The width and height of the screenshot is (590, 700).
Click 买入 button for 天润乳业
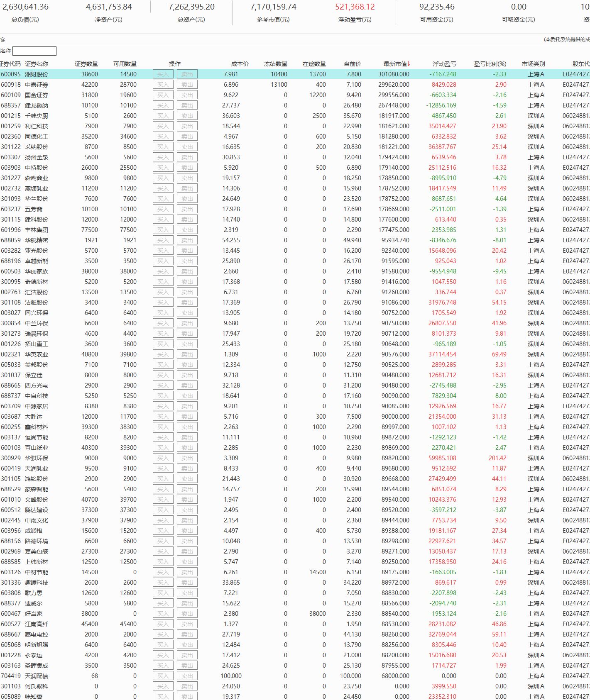163,468
